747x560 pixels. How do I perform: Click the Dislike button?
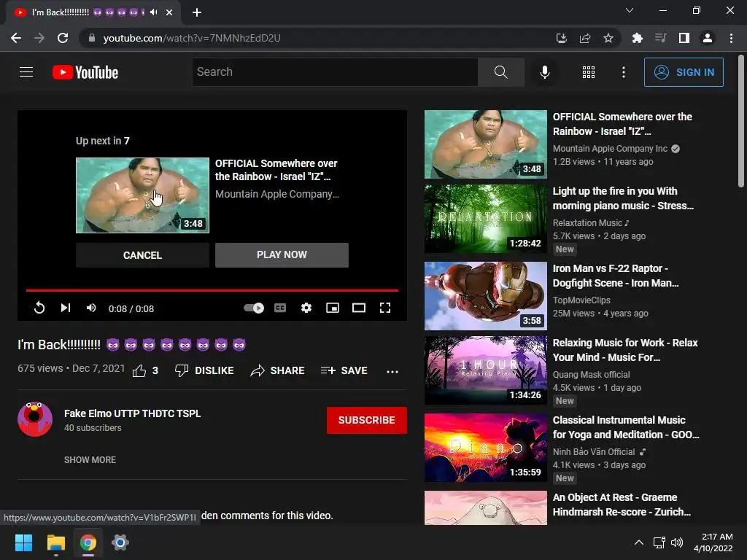pyautogui.click(x=204, y=370)
